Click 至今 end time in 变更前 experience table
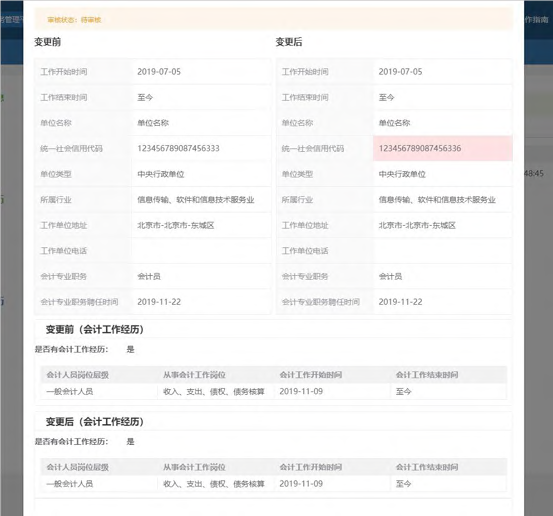 click(403, 391)
